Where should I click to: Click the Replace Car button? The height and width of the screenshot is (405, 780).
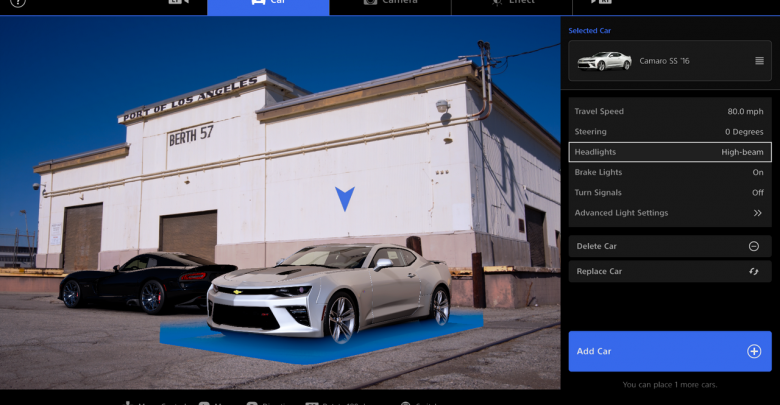point(669,271)
